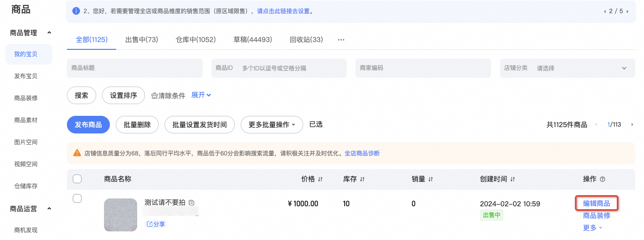Sort products by sales (销量)

pos(431,179)
